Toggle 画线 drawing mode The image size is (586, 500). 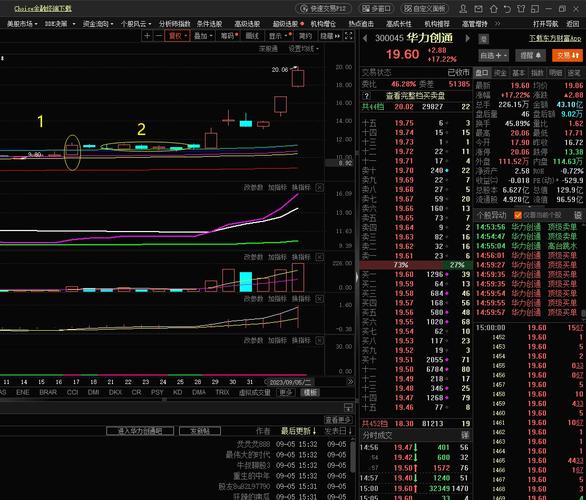click(252, 36)
